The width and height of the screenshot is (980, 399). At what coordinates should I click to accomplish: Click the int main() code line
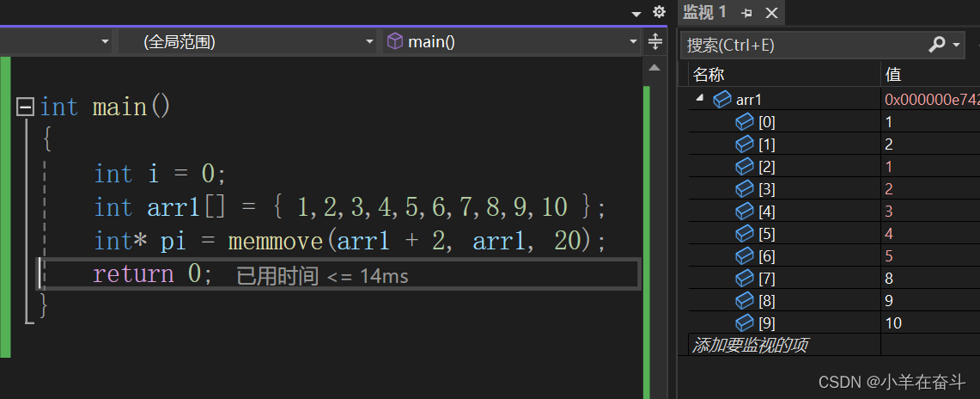105,107
